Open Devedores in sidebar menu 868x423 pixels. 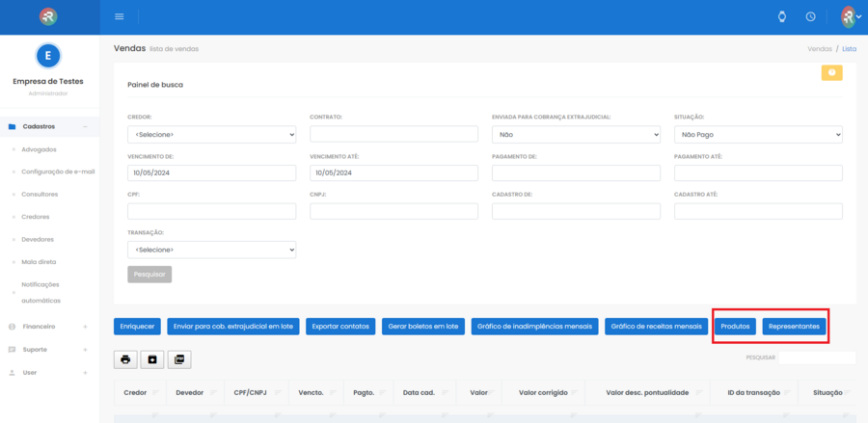tap(38, 239)
